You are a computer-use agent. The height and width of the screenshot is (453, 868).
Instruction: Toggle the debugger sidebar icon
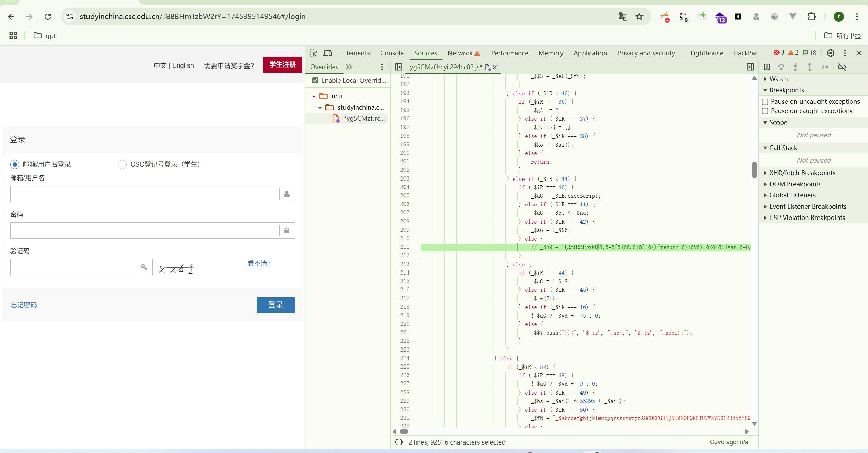(750, 67)
